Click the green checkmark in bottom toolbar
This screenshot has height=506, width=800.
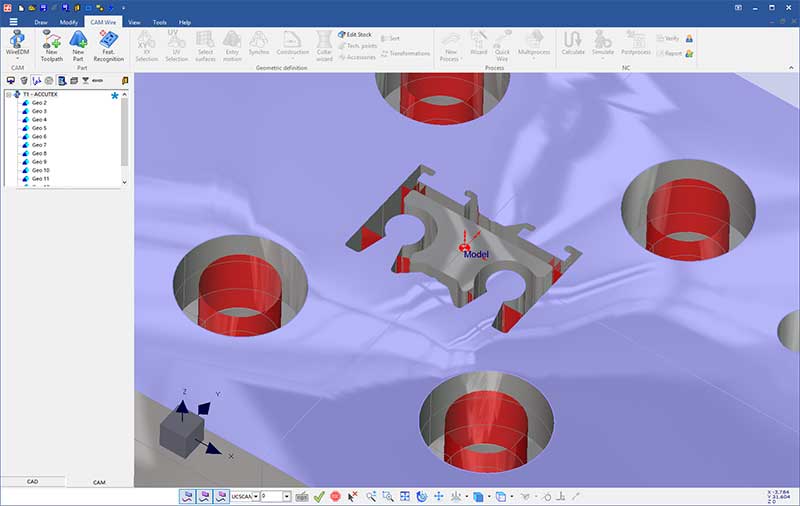[318, 496]
